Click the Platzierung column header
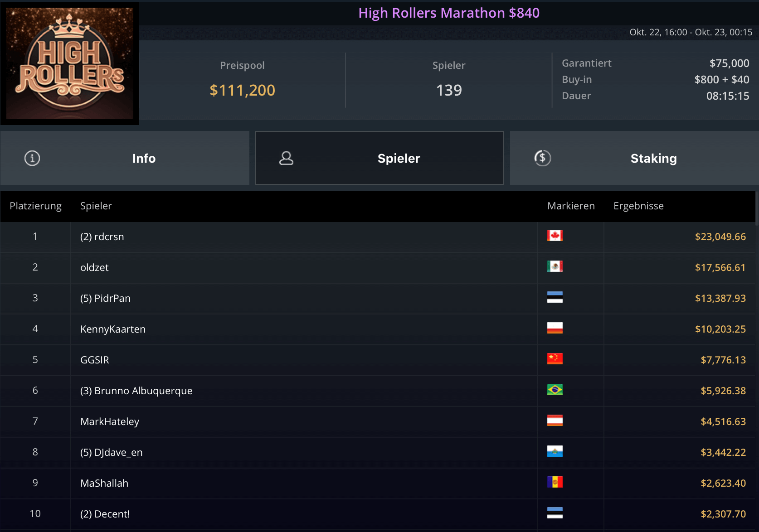Screen dimensions: 759x532 pos(35,206)
